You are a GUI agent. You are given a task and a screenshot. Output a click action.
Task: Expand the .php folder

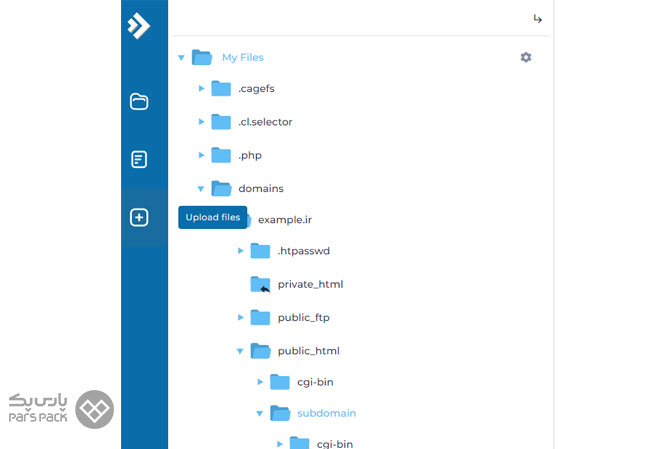(201, 155)
